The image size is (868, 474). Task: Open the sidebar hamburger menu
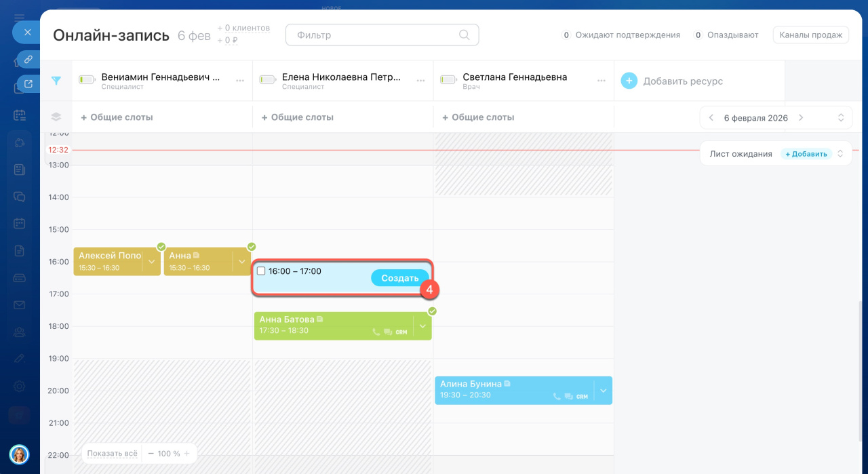20,17
